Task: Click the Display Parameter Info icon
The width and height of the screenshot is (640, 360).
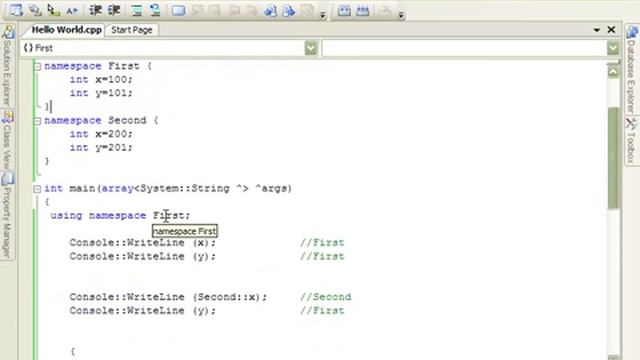Action: tap(35, 10)
